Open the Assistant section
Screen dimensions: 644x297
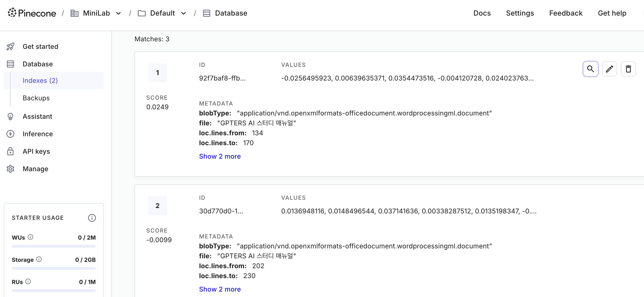(x=37, y=116)
